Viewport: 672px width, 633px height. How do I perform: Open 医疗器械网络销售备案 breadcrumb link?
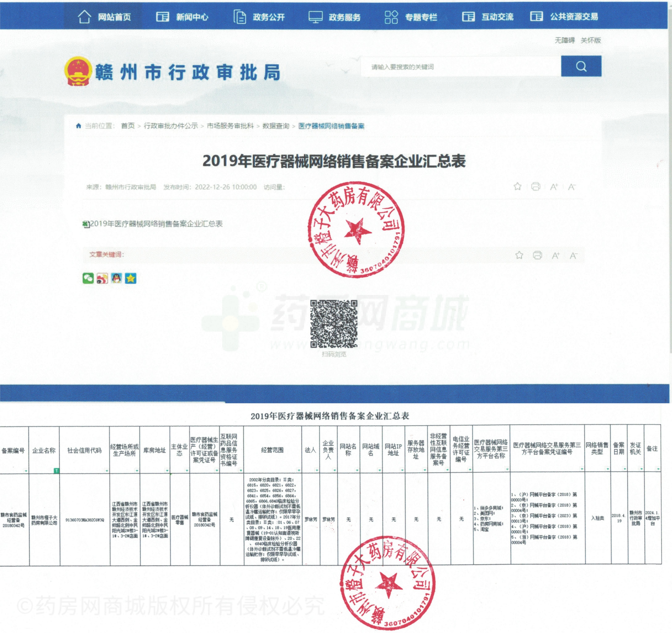[331, 126]
